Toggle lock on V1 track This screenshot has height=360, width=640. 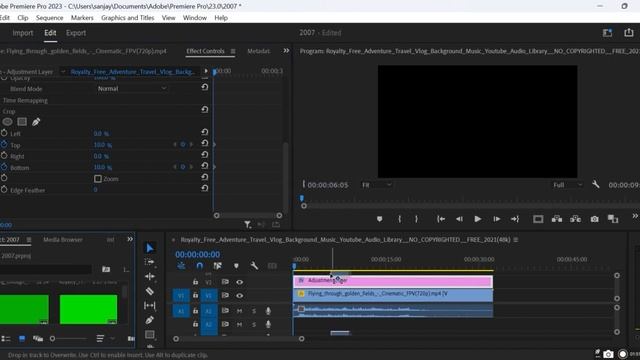[196, 296]
